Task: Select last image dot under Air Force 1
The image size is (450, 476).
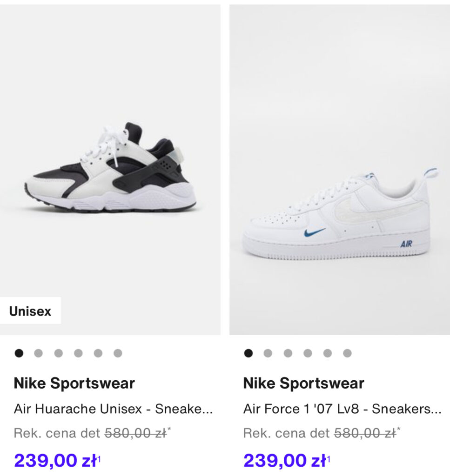Action: coord(347,353)
